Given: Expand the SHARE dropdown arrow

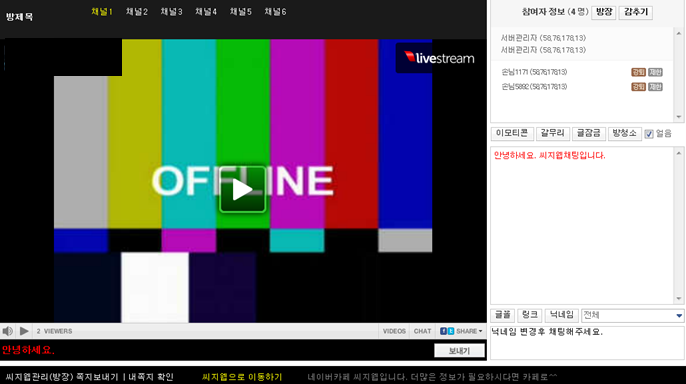Looking at the screenshot, I should [x=480, y=331].
